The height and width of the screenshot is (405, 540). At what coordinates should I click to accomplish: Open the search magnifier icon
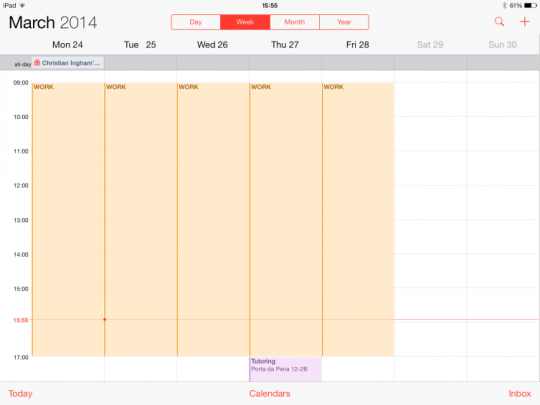tap(499, 22)
